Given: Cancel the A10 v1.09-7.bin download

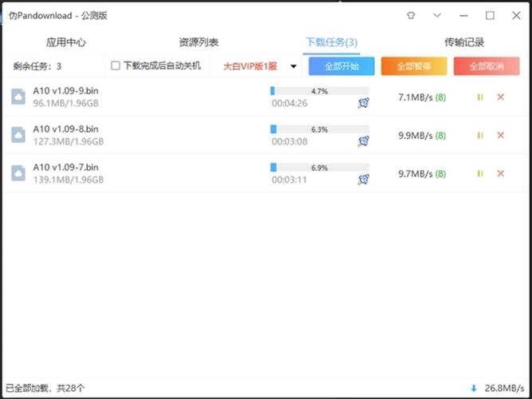Looking at the screenshot, I should [500, 174].
